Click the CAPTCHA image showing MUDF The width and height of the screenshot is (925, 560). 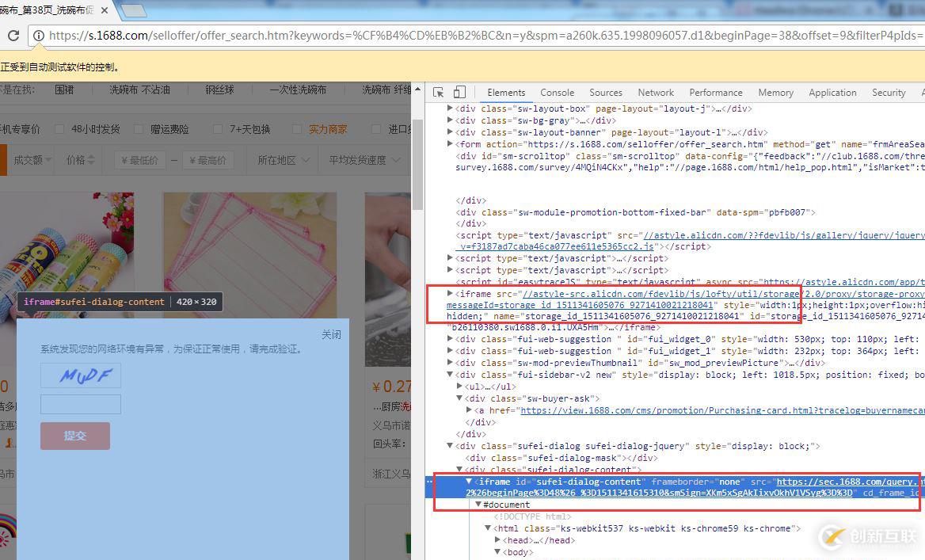(x=81, y=375)
